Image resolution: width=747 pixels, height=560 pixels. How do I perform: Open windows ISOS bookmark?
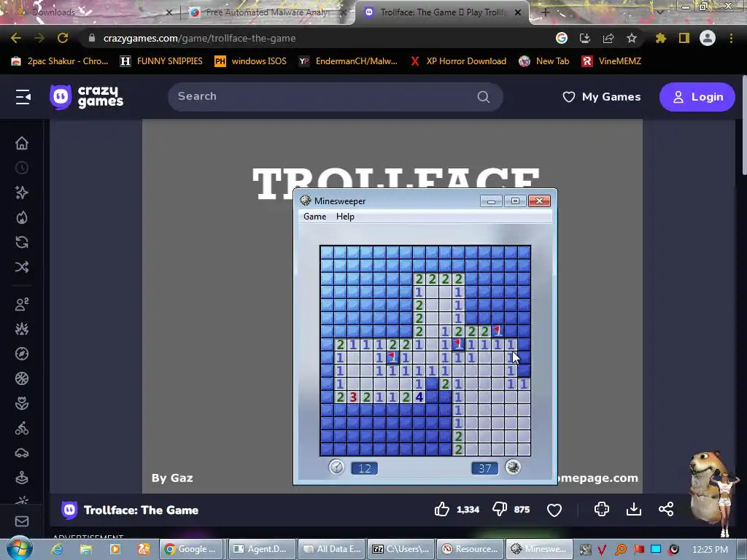click(251, 61)
